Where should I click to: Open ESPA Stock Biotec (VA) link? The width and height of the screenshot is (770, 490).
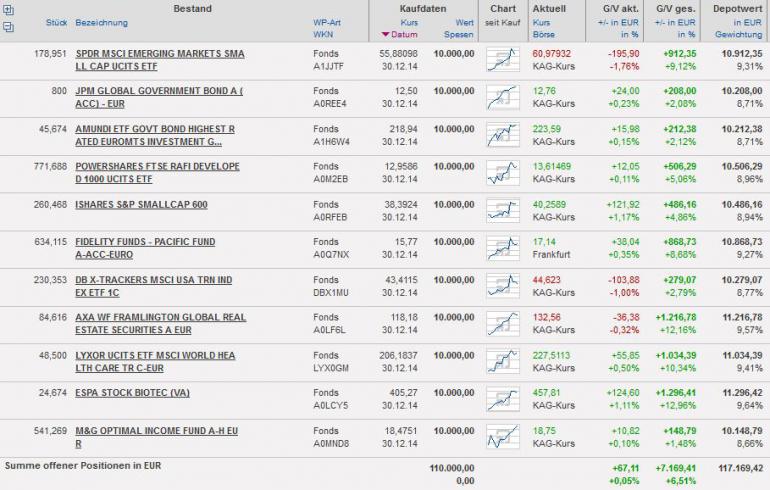click(132, 393)
